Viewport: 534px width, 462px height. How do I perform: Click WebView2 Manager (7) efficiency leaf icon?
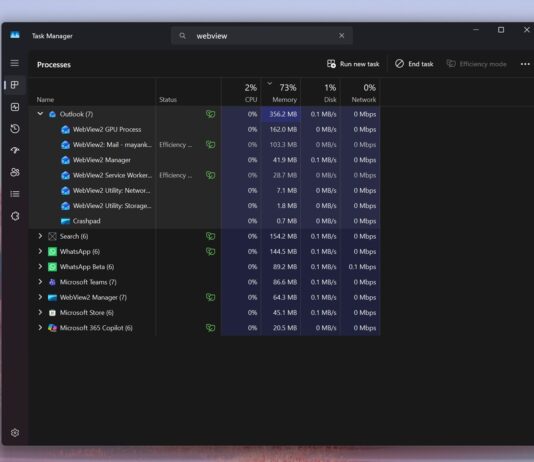[210, 297]
